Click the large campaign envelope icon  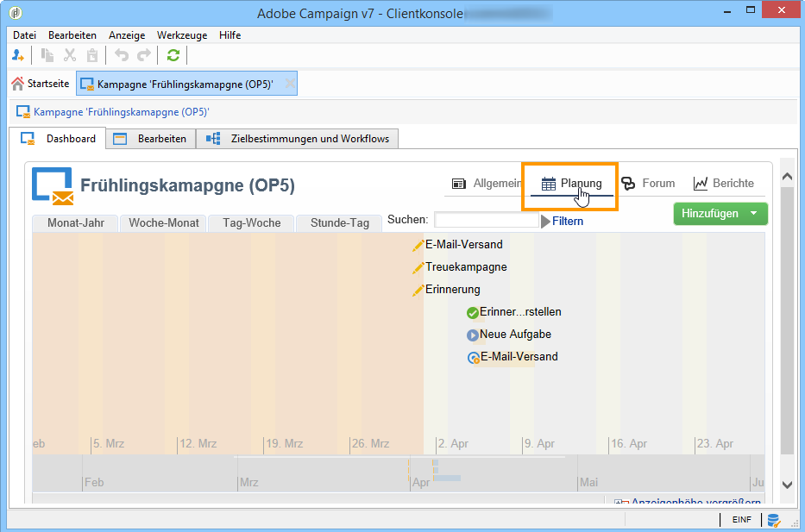[53, 185]
